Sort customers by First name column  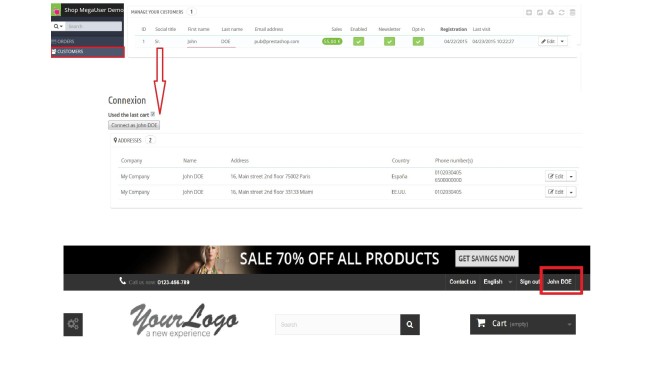[198, 29]
